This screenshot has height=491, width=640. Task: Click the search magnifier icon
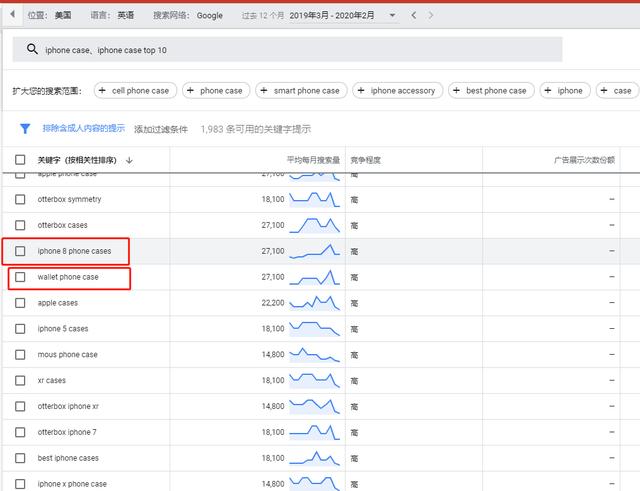coord(32,50)
